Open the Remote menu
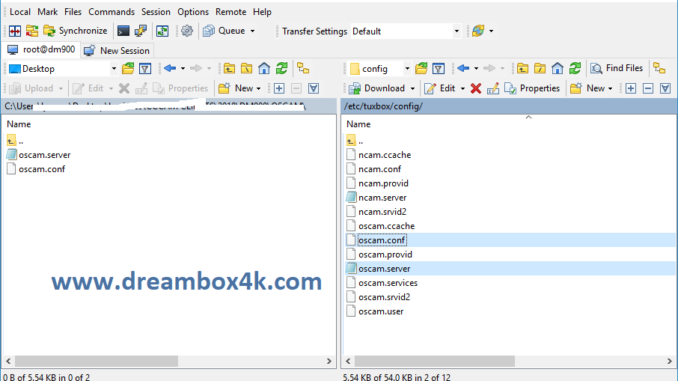This screenshot has width=678, height=381. point(230,12)
